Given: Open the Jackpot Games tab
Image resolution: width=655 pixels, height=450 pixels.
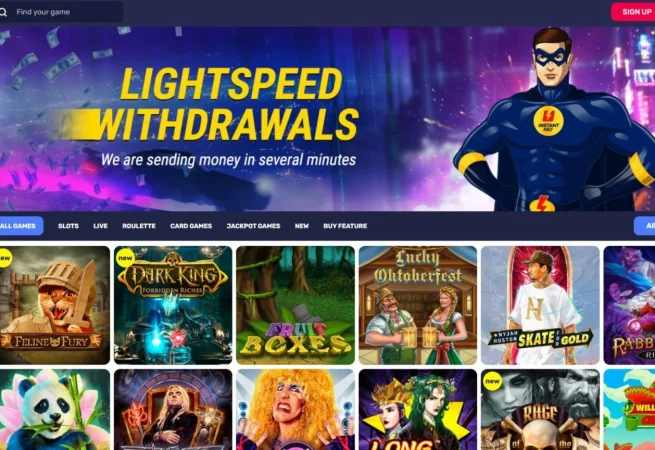Looking at the screenshot, I should 253,226.
